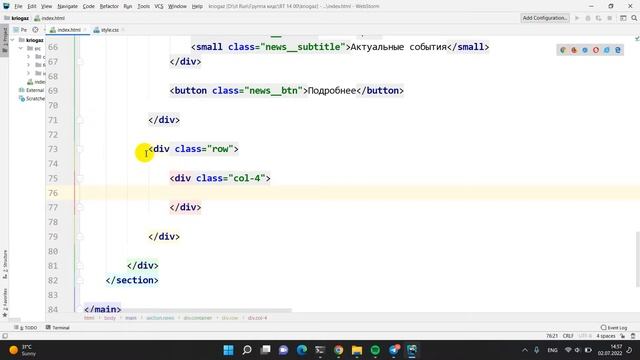Expand the second subfolder under src
The height and width of the screenshot is (360, 640).
click(29, 65)
